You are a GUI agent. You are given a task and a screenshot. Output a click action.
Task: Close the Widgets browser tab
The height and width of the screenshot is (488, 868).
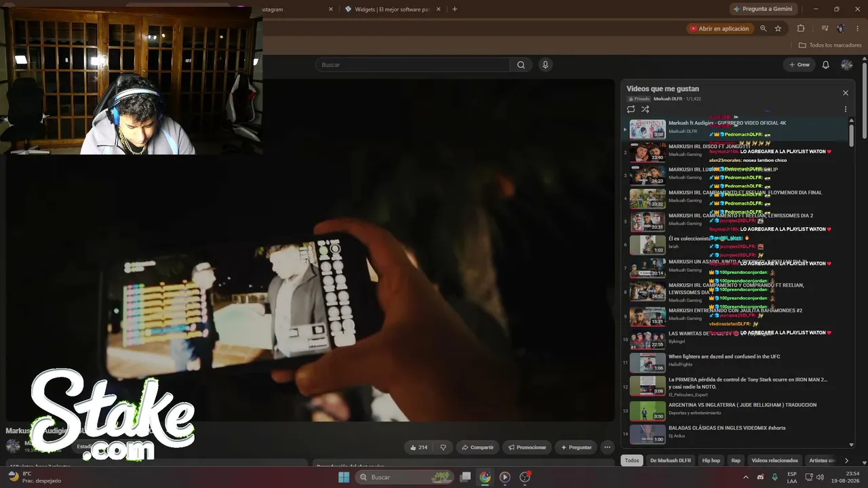click(438, 9)
